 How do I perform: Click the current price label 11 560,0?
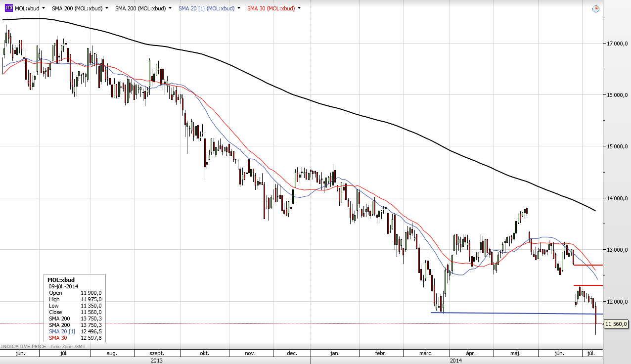point(616,324)
